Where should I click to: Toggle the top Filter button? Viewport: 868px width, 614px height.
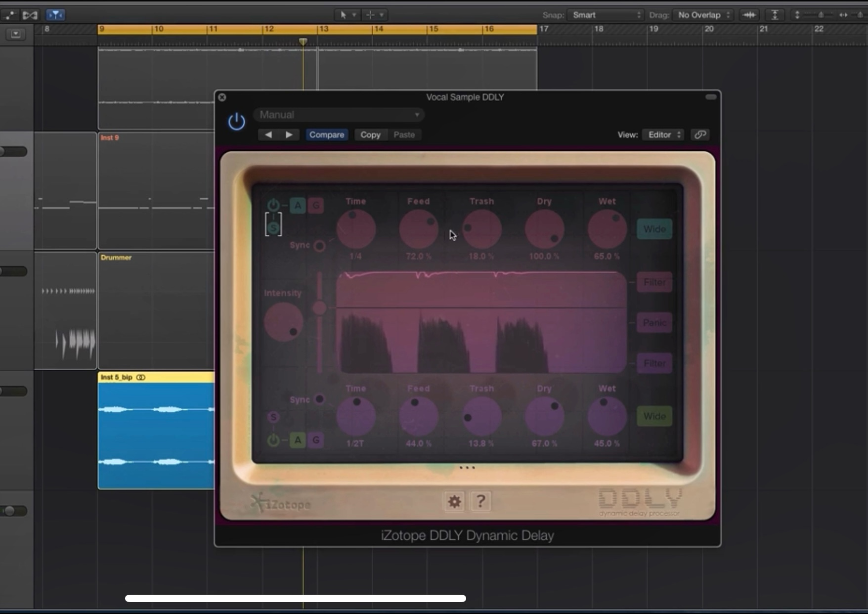[654, 282]
